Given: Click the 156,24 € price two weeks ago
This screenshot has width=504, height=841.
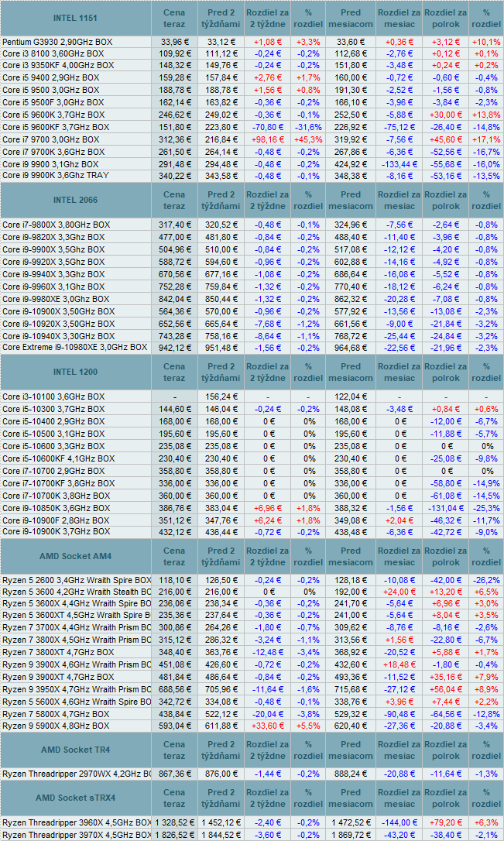Looking at the screenshot, I should (221, 397).
